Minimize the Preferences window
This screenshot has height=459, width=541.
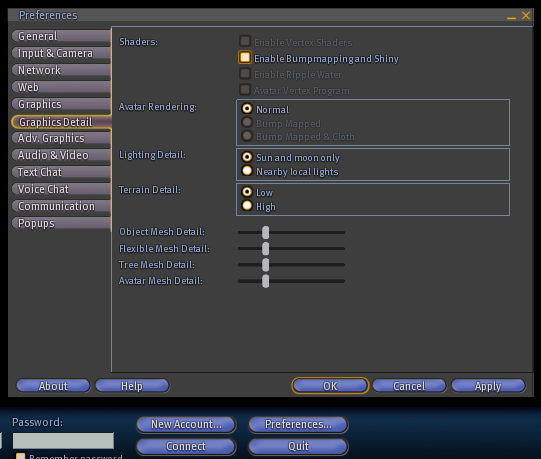(511, 16)
